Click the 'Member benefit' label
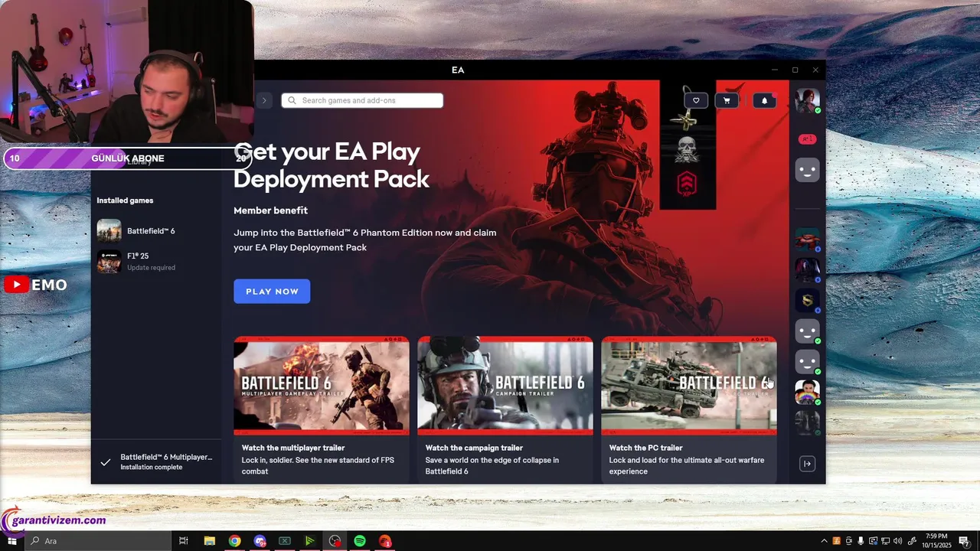This screenshot has height=551, width=980. [x=270, y=210]
